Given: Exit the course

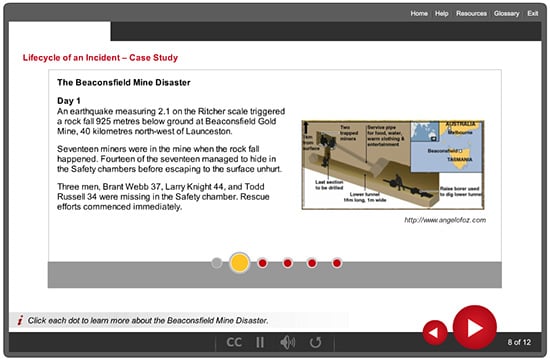Looking at the screenshot, I should pyautogui.click(x=532, y=13).
